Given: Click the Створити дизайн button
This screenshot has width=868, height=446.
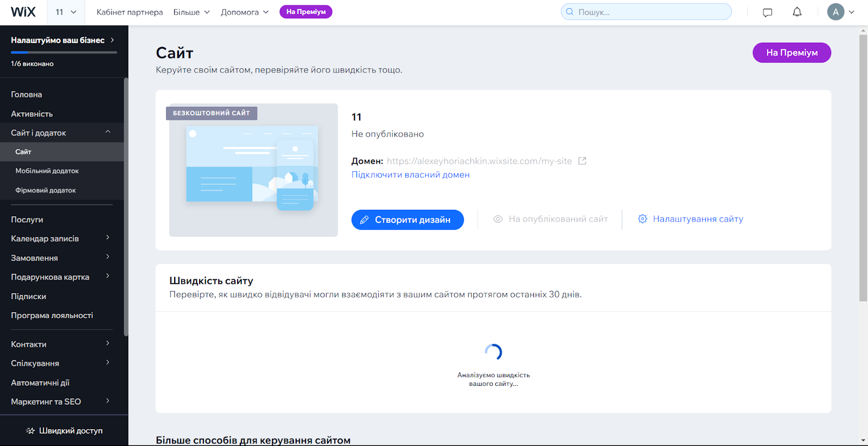Looking at the screenshot, I should 407,219.
